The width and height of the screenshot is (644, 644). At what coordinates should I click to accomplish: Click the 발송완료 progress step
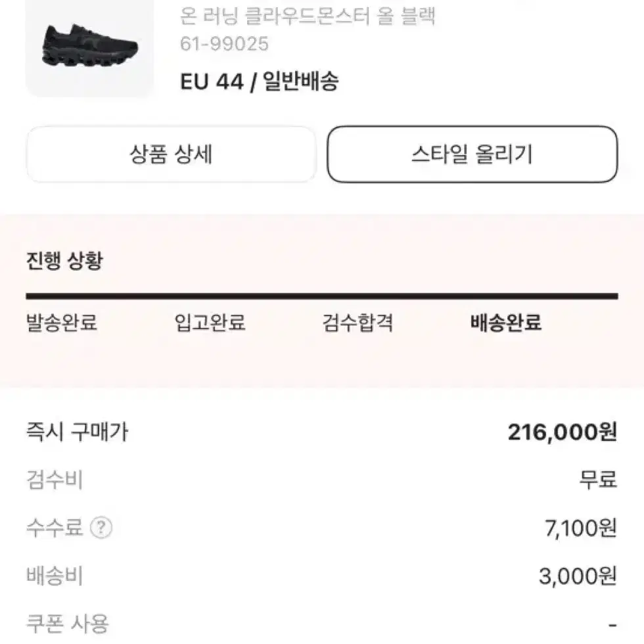coord(62,323)
